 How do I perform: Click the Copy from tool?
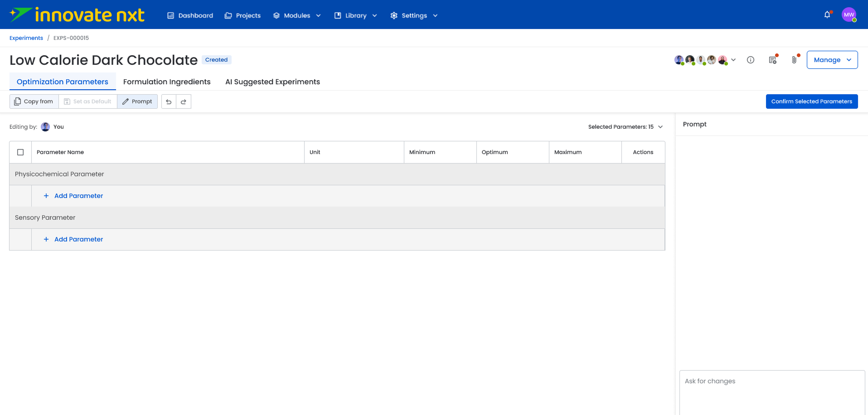(34, 101)
